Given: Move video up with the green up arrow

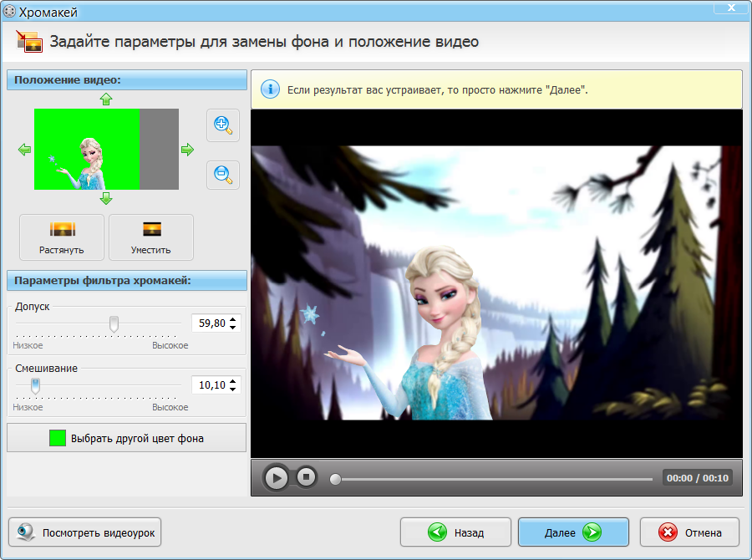Looking at the screenshot, I should click(106, 99).
